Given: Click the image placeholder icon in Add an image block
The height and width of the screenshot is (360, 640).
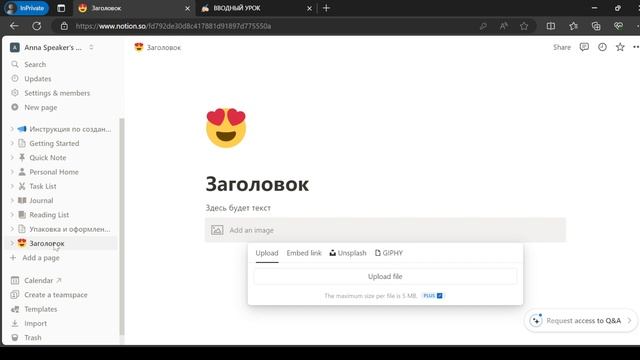Looking at the screenshot, I should pyautogui.click(x=217, y=230).
